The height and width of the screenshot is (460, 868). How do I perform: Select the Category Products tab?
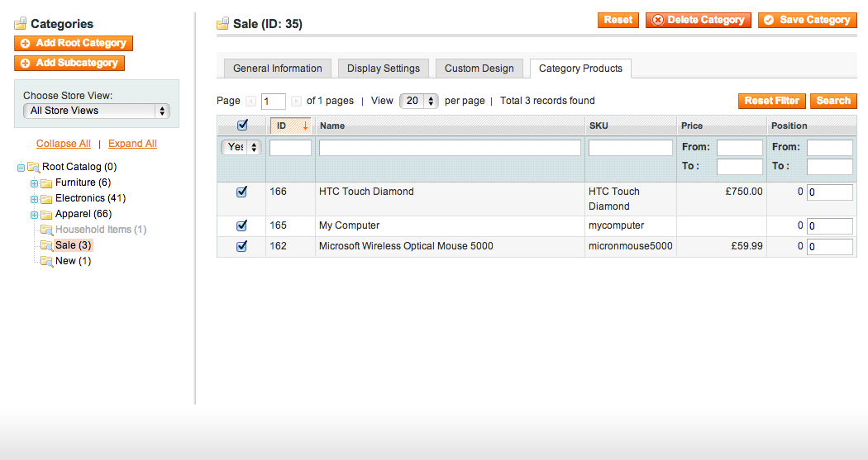580,69
